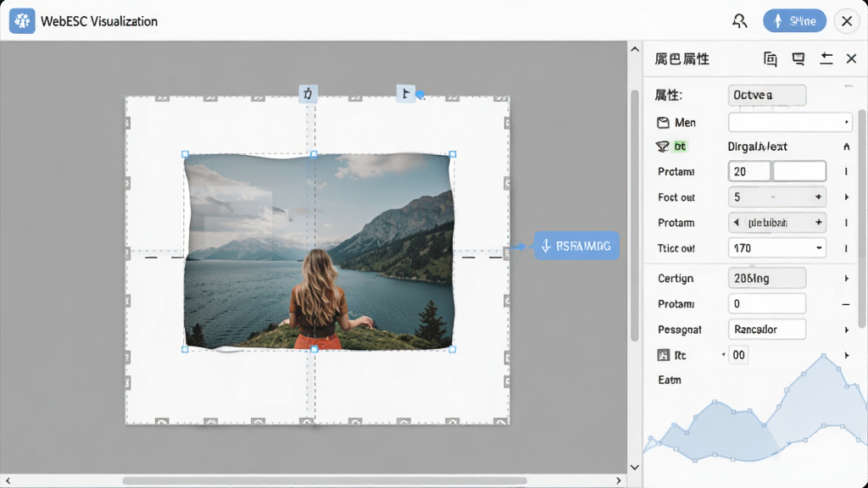This screenshot has width=868, height=488.
Task: Open the user profile icon in title bar
Action: coord(739,21)
